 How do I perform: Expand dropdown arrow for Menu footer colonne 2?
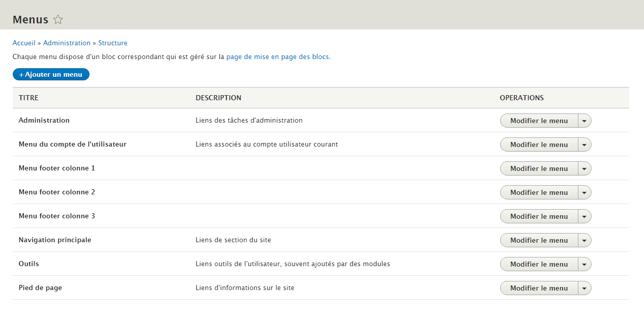[x=584, y=192]
